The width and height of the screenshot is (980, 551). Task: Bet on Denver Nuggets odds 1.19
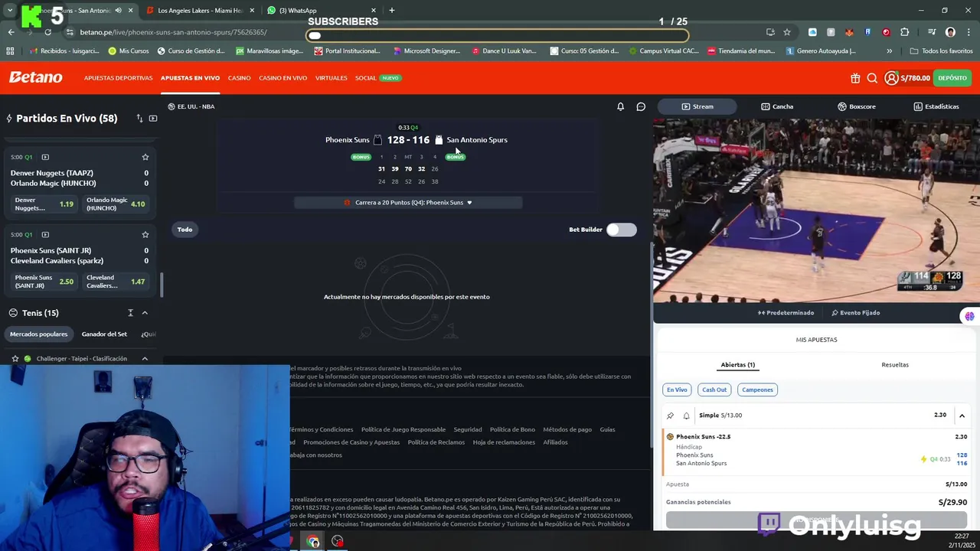[44, 204]
